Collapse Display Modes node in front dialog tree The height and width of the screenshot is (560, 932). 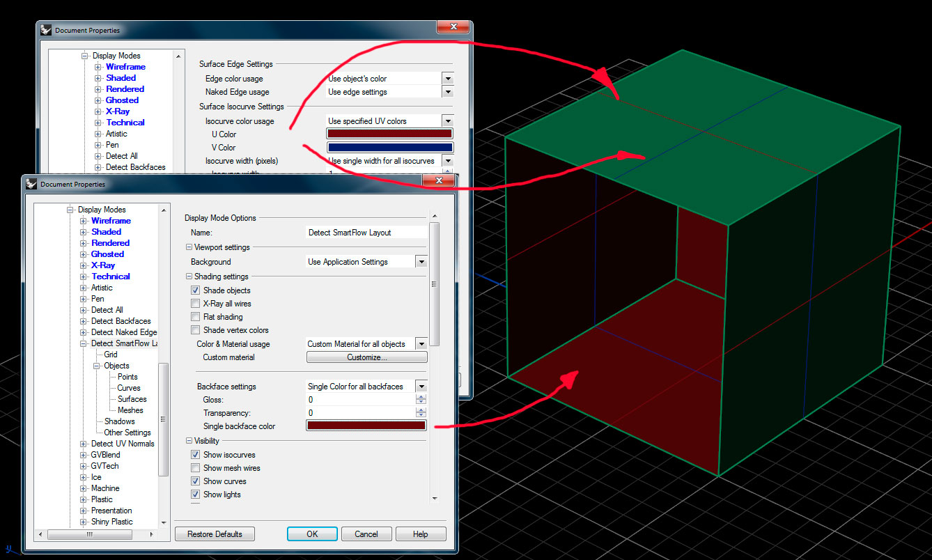pos(70,210)
